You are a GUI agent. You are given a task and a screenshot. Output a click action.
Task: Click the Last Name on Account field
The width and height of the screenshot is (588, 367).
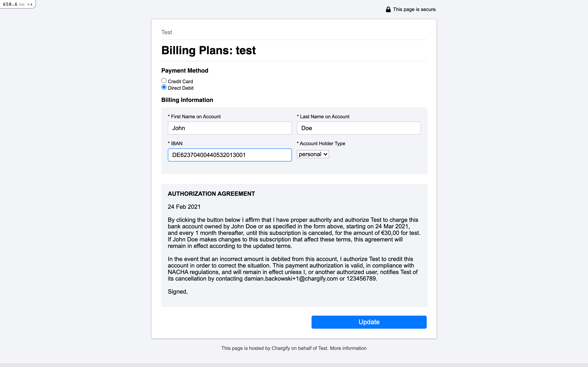[358, 128]
